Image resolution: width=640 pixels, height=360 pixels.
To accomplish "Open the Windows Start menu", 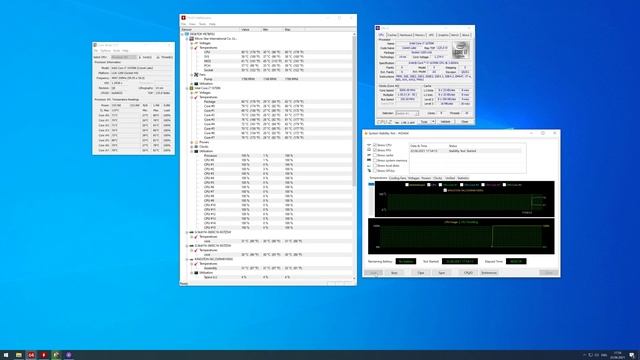I will pyautogui.click(x=6, y=355).
